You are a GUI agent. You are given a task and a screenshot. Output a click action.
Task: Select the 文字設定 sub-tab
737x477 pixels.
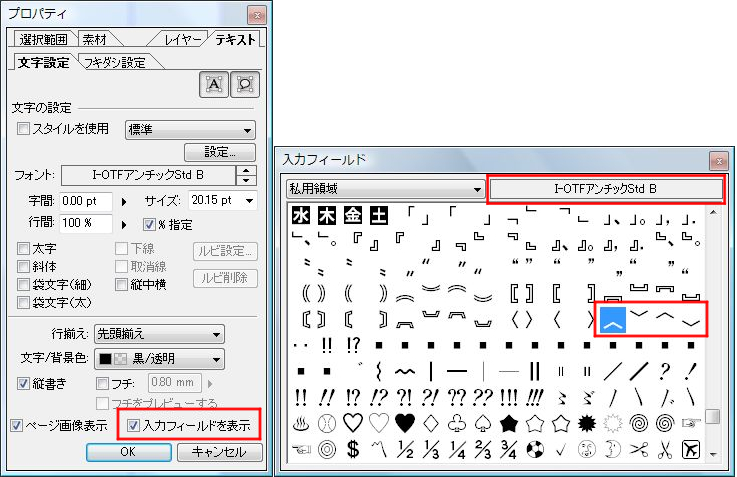pos(43,63)
